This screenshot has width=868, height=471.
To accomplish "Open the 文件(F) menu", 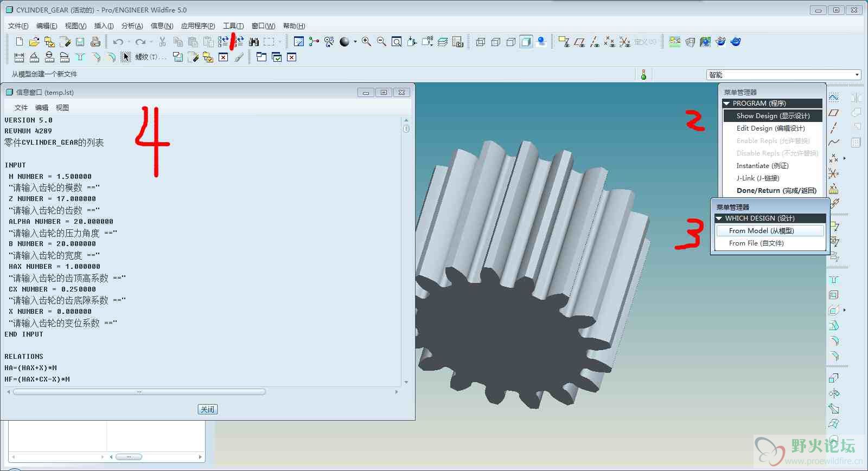I will (18, 26).
